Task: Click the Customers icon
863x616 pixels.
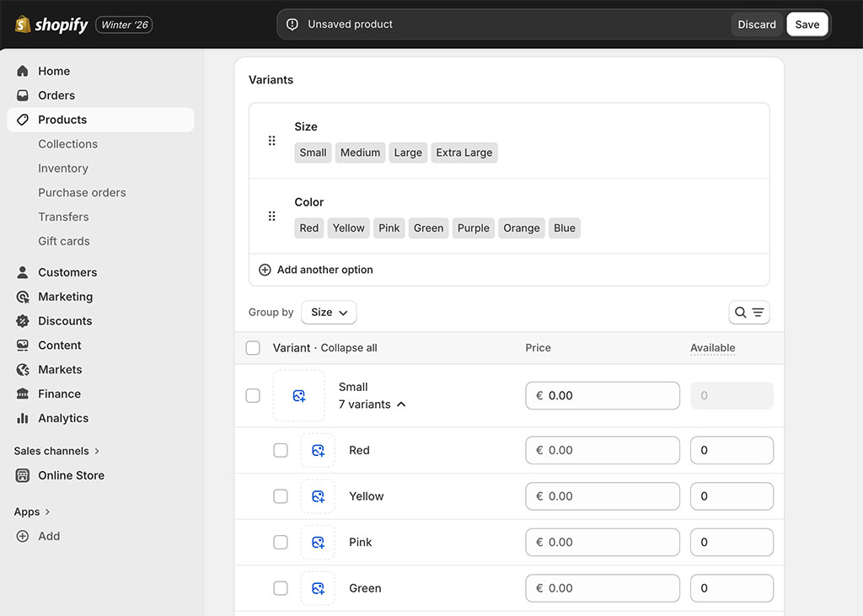Action: pos(22,271)
